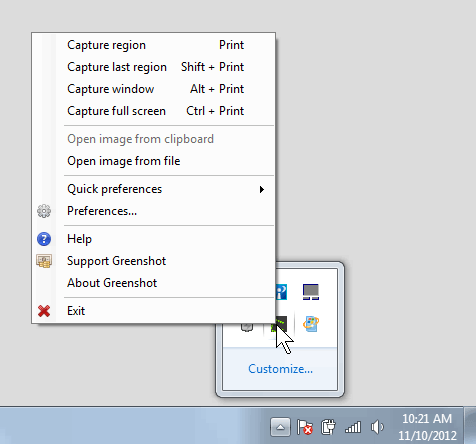
Task: Click the blue question mark Help icon
Action: click(x=44, y=239)
